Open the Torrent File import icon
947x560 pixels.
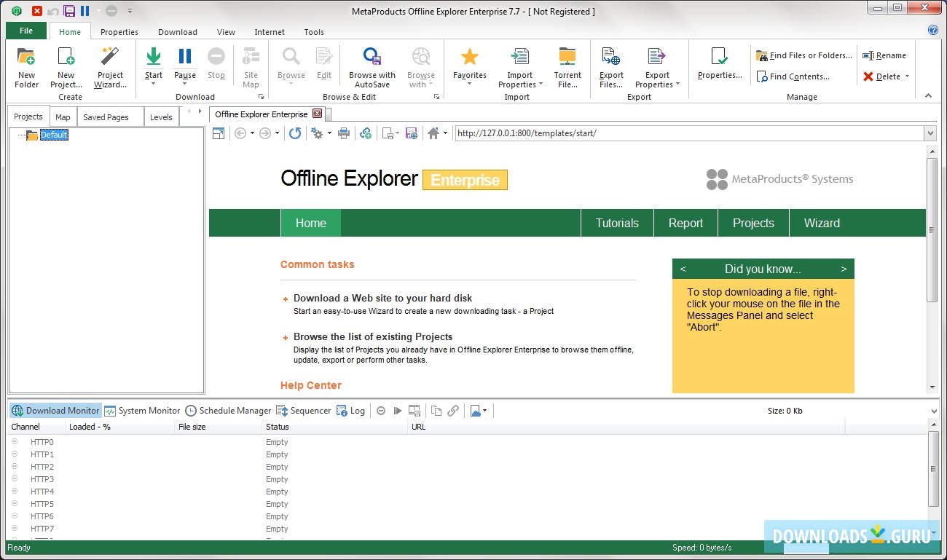567,66
